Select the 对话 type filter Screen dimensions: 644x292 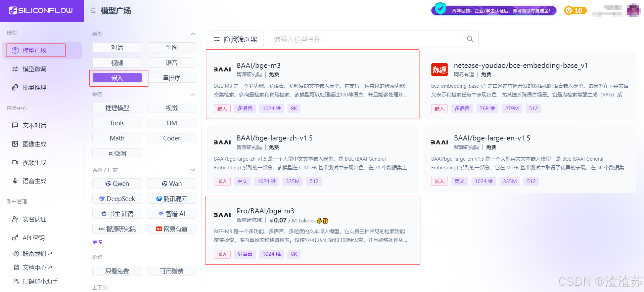pyautogui.click(x=117, y=47)
